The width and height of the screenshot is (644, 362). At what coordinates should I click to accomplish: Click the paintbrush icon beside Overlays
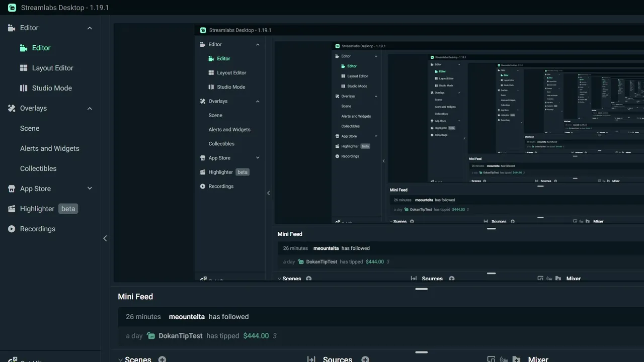(12, 108)
